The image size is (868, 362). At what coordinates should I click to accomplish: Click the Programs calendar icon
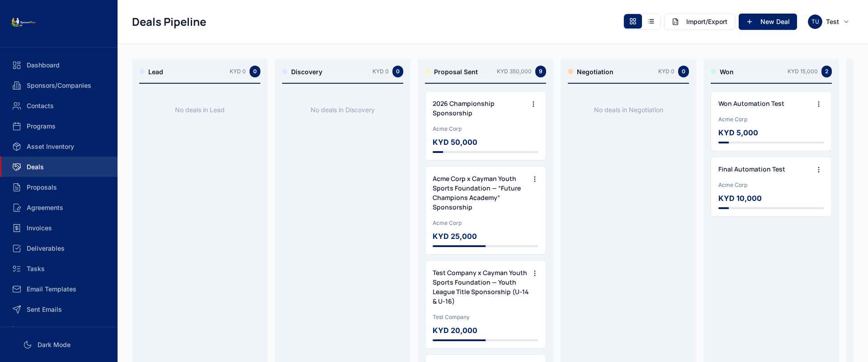(x=17, y=126)
